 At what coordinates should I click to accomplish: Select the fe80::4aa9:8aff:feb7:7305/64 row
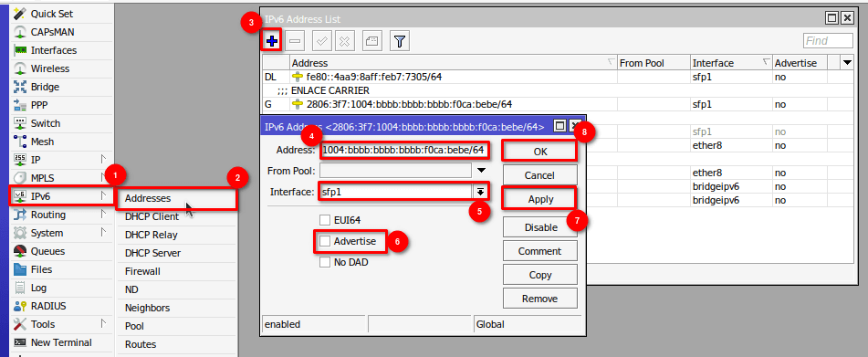click(x=558, y=77)
